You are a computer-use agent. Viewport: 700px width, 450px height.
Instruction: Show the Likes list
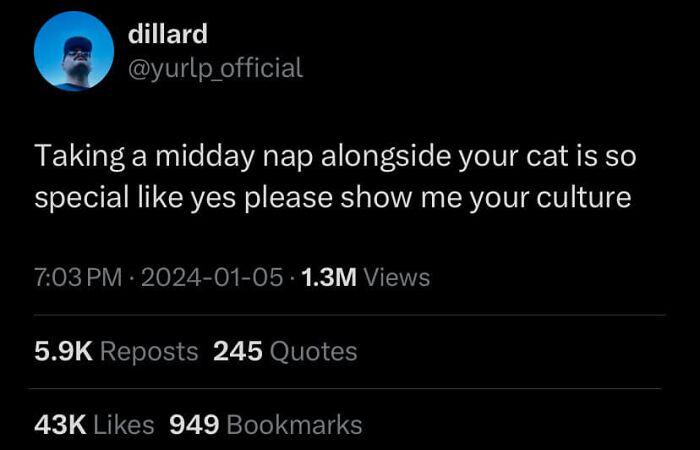pos(124,425)
